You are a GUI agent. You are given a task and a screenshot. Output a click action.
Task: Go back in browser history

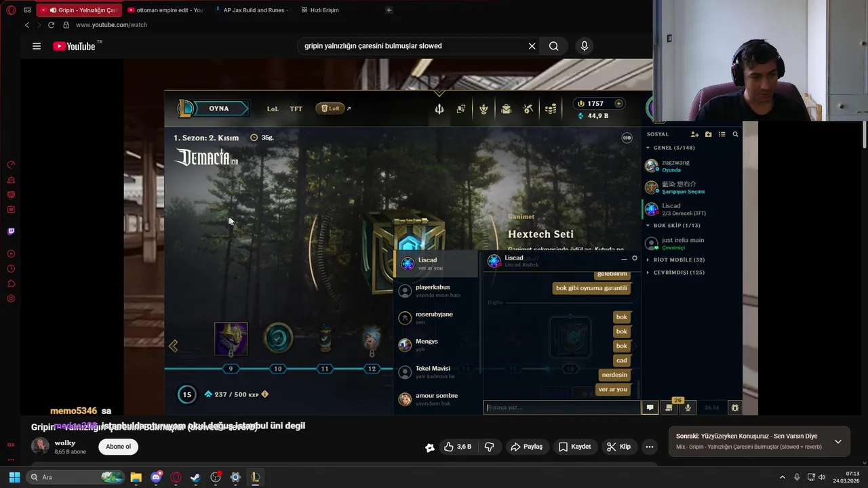pos(27,25)
